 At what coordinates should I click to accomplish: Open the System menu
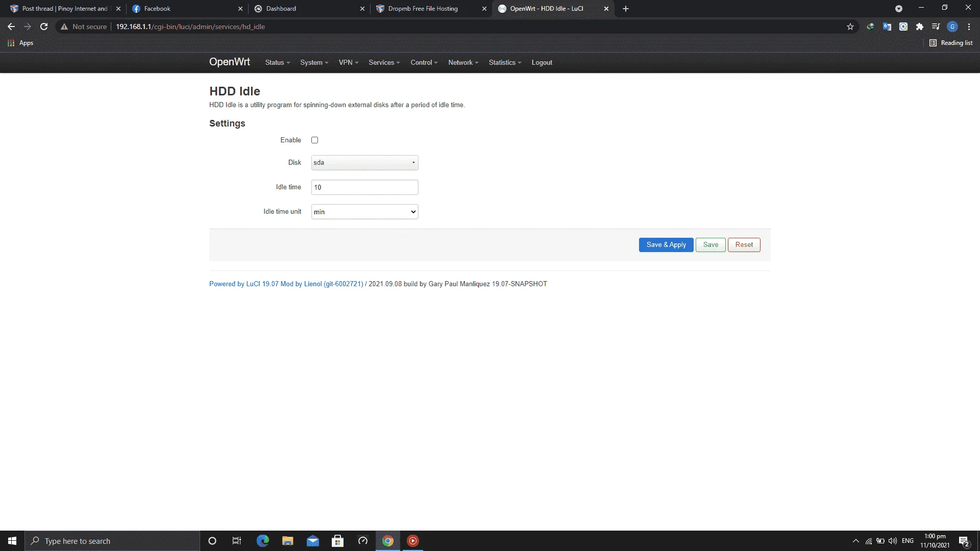314,63
